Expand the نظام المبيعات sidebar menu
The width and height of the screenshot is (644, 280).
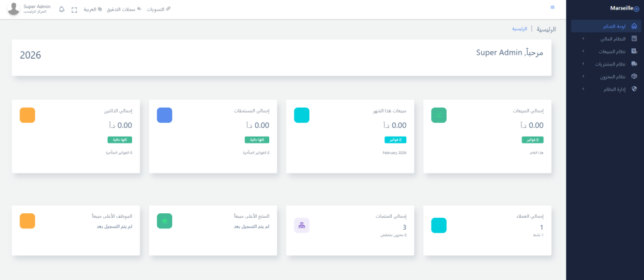click(607, 51)
